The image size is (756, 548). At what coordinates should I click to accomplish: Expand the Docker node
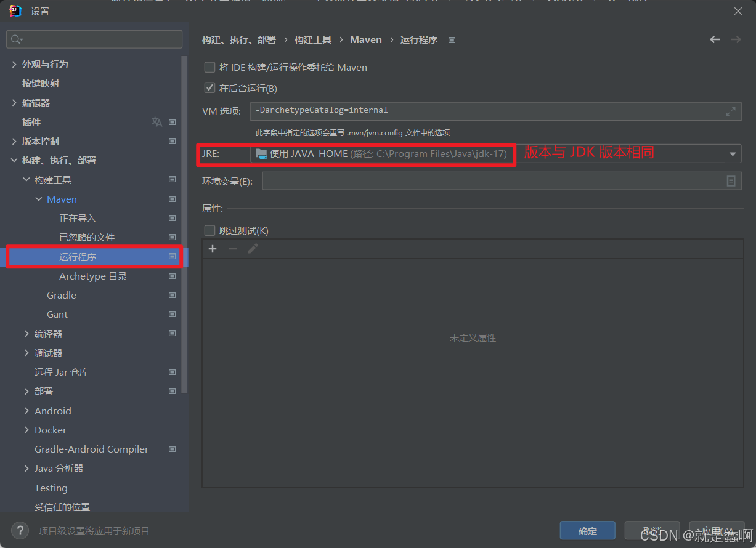(x=26, y=430)
